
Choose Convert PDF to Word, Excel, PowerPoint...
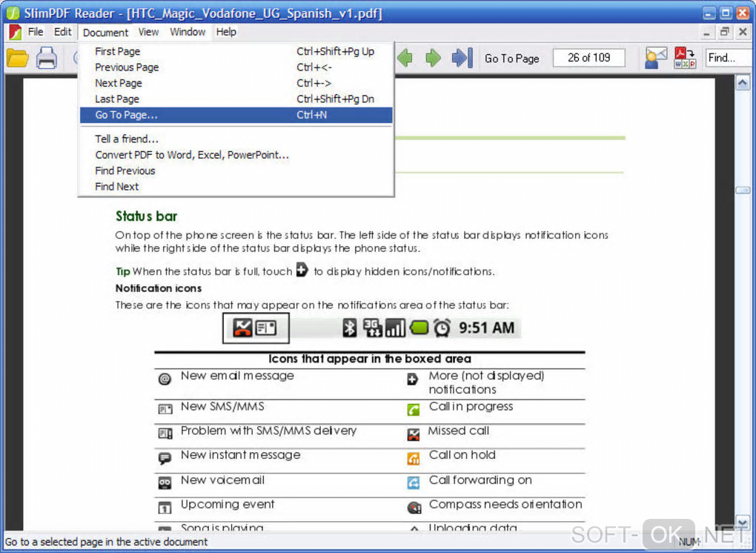[x=236, y=155]
